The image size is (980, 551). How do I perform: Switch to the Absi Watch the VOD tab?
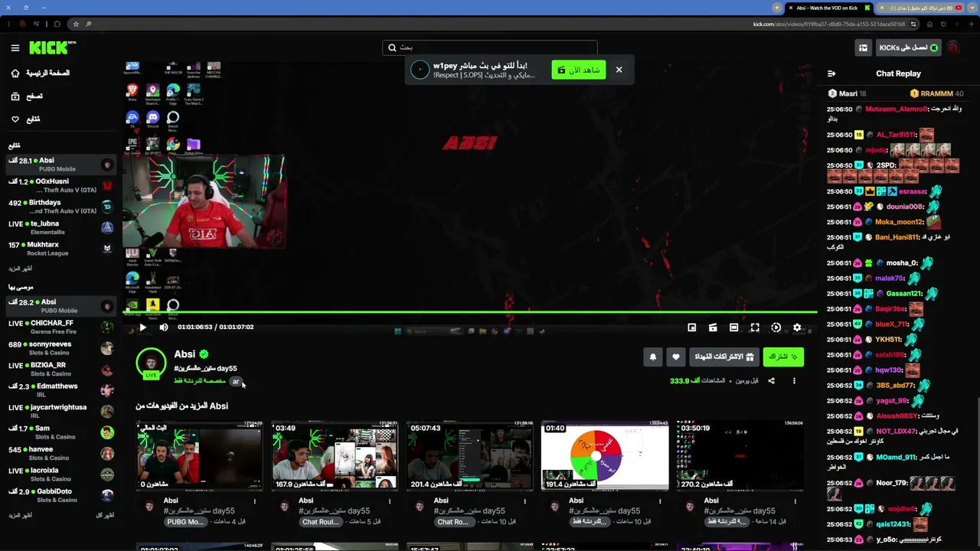click(828, 8)
